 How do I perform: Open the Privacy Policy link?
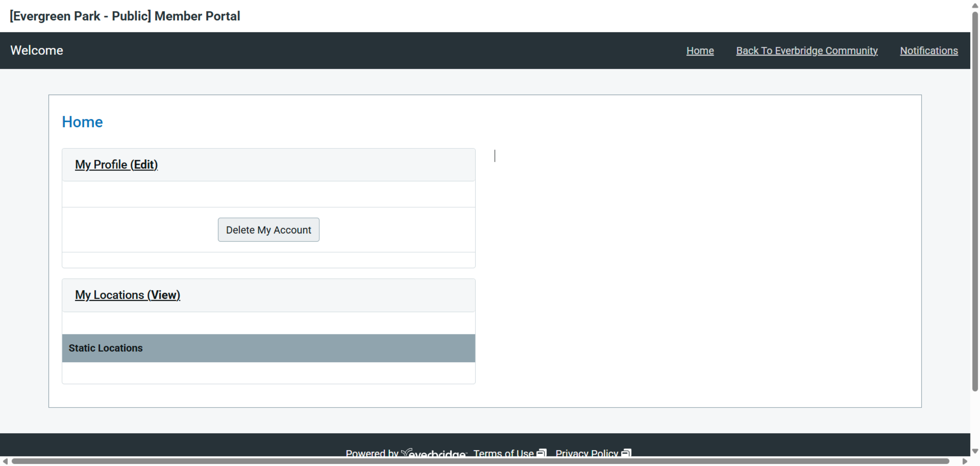[x=587, y=453]
